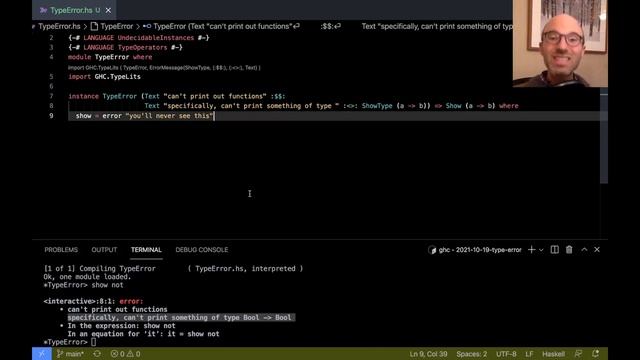Screen dimensions: 640x360
Task: Synchronize changes via status bar sync icon
Action: click(x=97, y=354)
